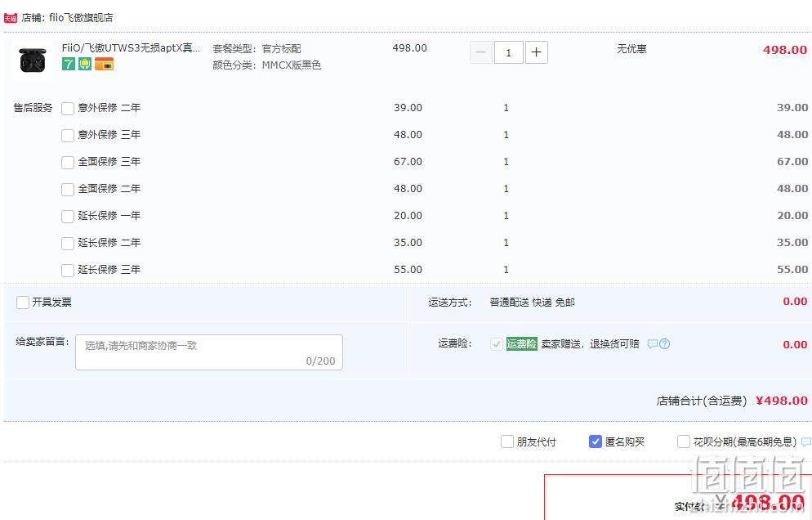Screen dimensions: 812x520
Task: Click the 给卖家留言 label
Action: pos(42,342)
